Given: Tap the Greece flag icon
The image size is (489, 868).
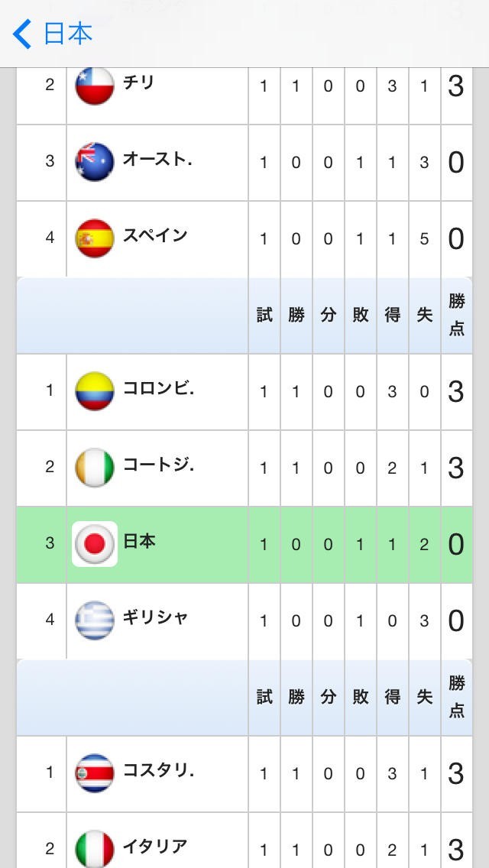Looking at the screenshot, I should [95, 620].
